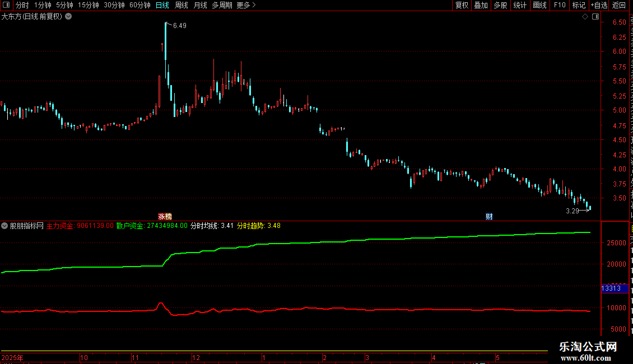Switch to 月线 monthly chart
The width and height of the screenshot is (633, 364).
point(200,5)
